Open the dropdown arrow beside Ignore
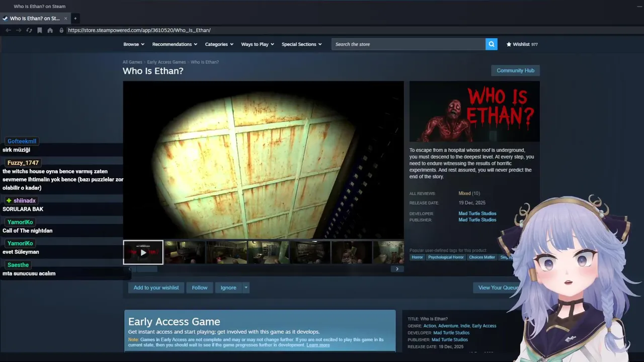Image resolution: width=644 pixels, height=362 pixels. (x=246, y=288)
